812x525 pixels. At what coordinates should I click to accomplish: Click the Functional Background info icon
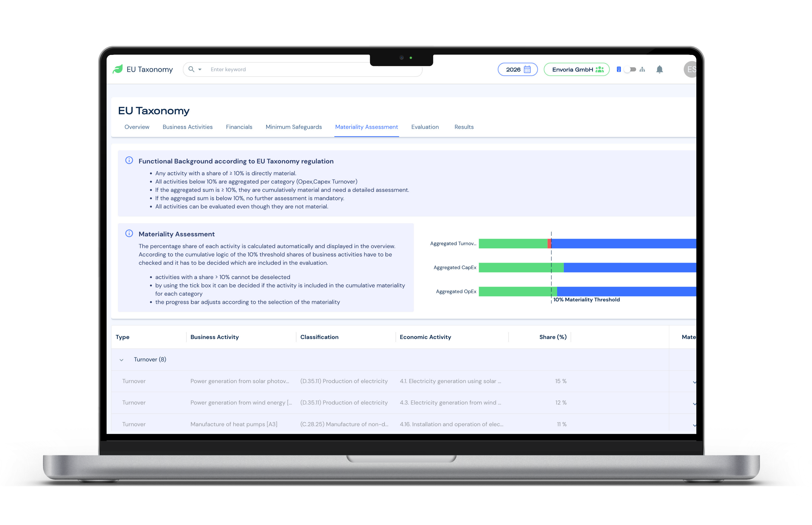click(129, 161)
